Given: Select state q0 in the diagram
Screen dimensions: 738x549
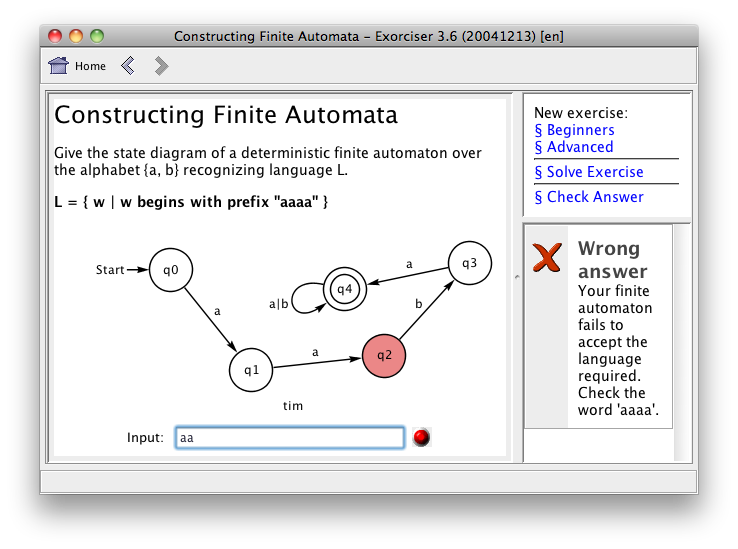Looking at the screenshot, I should pyautogui.click(x=171, y=270).
